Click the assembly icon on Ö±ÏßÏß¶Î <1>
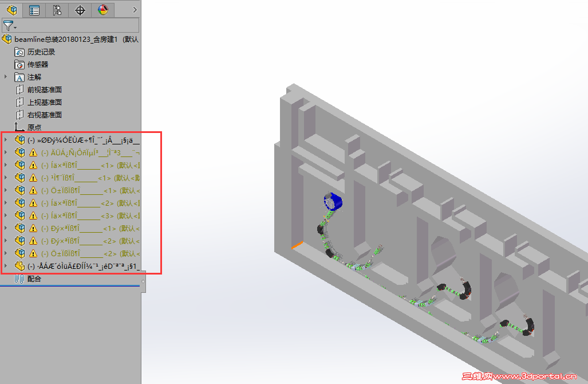 tap(20, 190)
